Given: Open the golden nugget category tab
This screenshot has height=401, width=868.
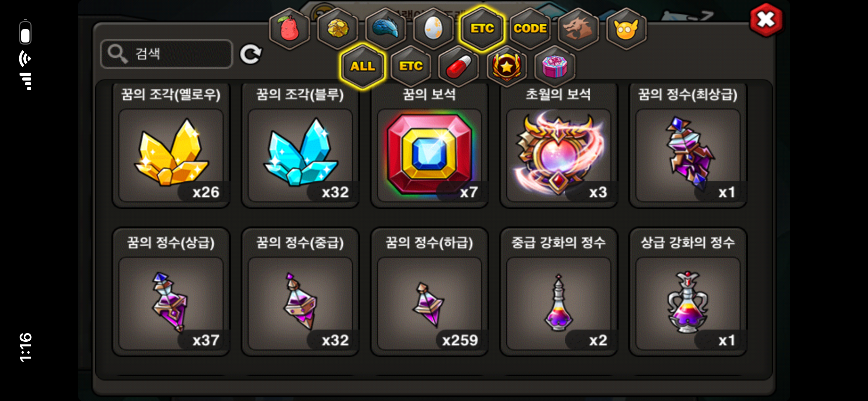Looking at the screenshot, I should (x=338, y=29).
